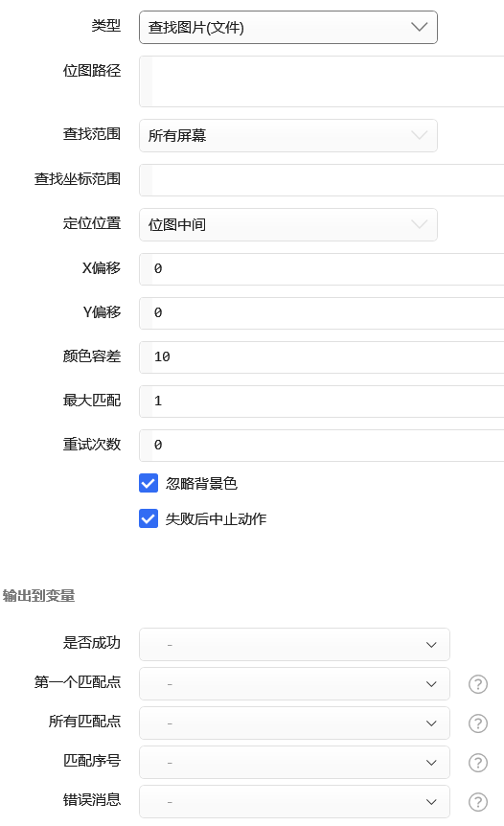
Task: Click the 最大匹配 value field
Action: point(321,402)
